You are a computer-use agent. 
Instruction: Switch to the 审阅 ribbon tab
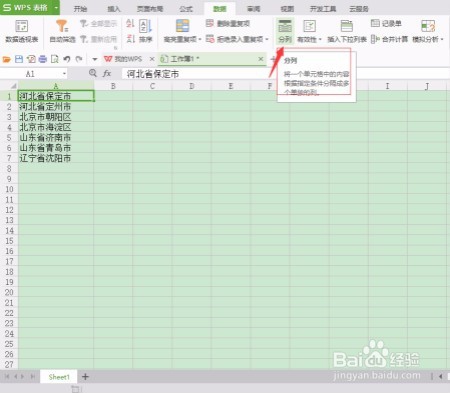(253, 9)
